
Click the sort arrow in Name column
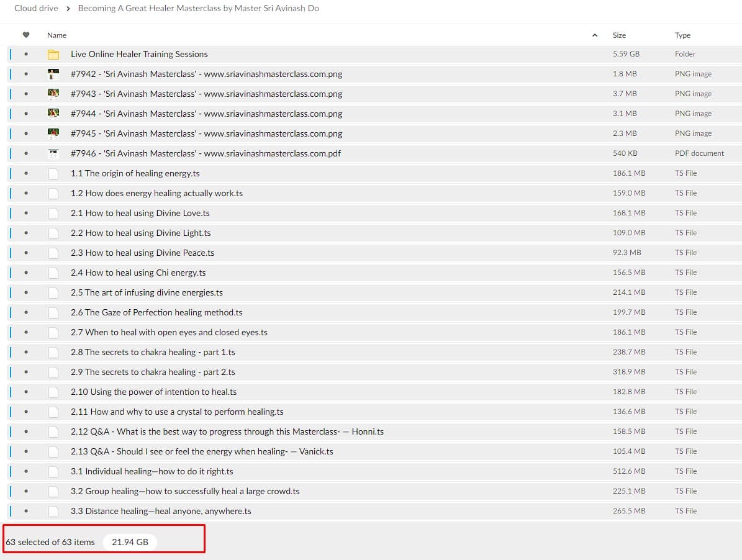595,35
